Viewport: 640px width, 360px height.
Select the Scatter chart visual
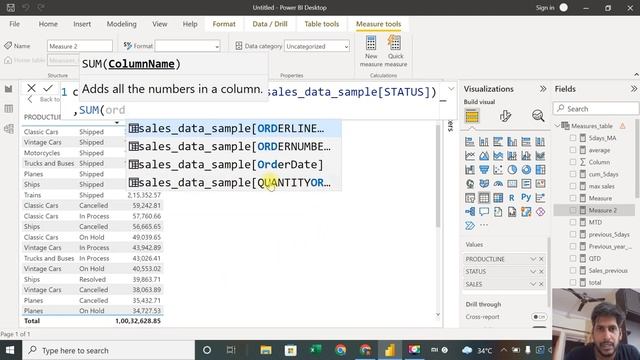pos(498,170)
